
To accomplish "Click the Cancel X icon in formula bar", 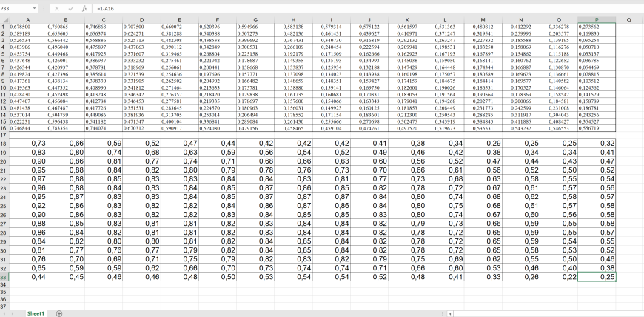I will [57, 8].
